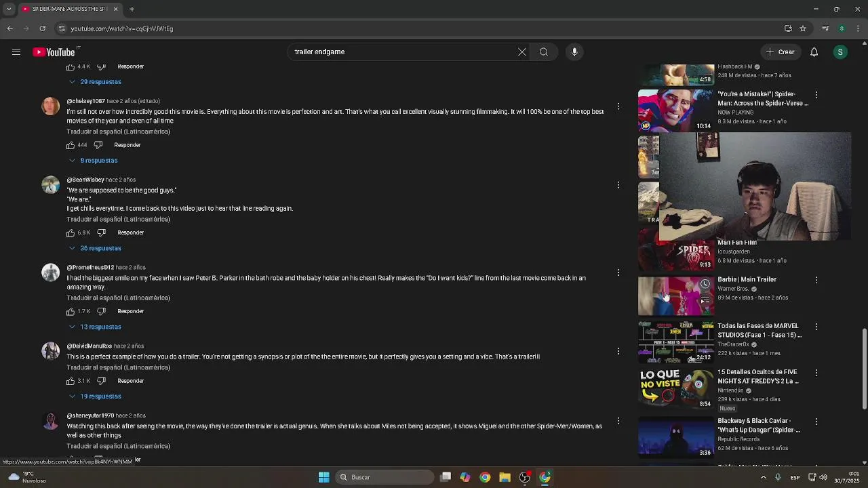Click the YouTube page vertical scrollbar

point(864,369)
